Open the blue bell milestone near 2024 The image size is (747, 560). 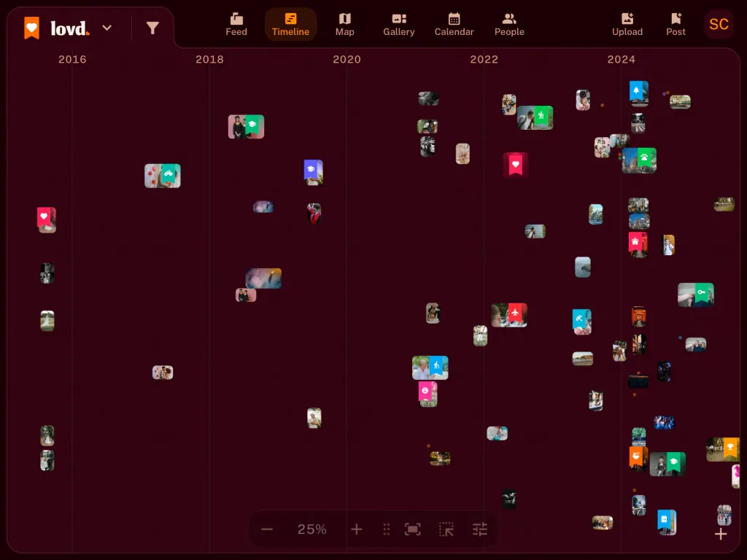coord(639,93)
